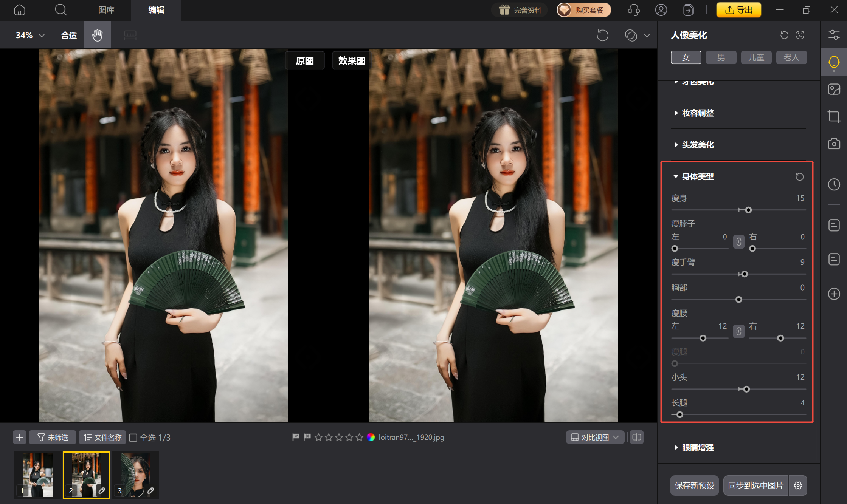
Task: Check the 全选 checkbox
Action: [x=133, y=438]
